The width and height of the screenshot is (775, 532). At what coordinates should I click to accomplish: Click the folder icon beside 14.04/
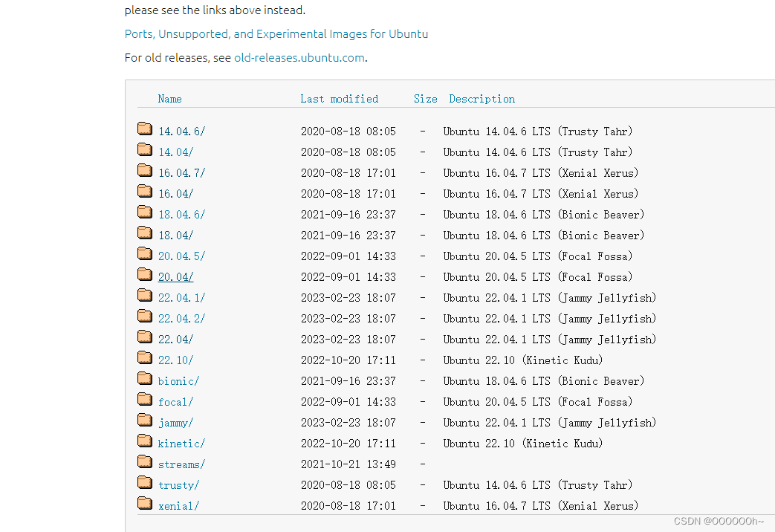click(145, 150)
